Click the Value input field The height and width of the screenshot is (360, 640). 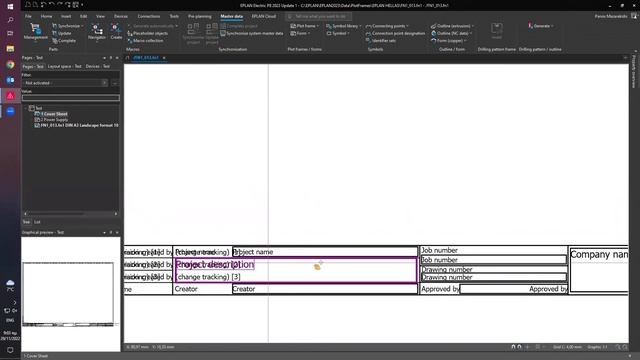click(x=71, y=98)
